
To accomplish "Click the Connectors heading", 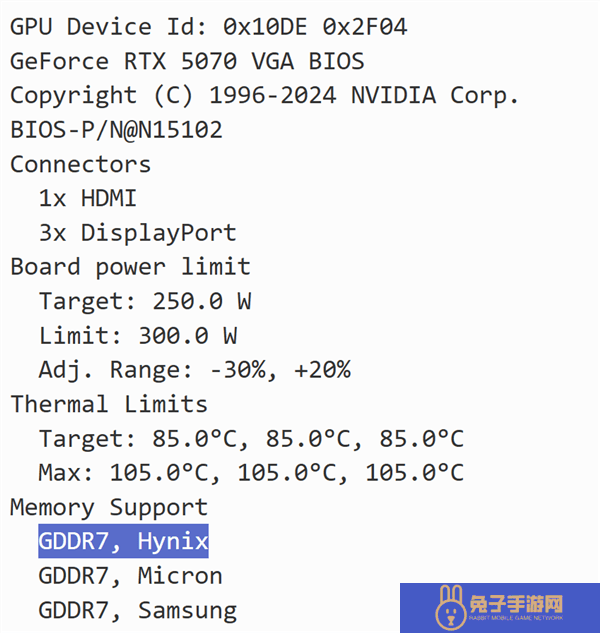I will tap(80, 164).
